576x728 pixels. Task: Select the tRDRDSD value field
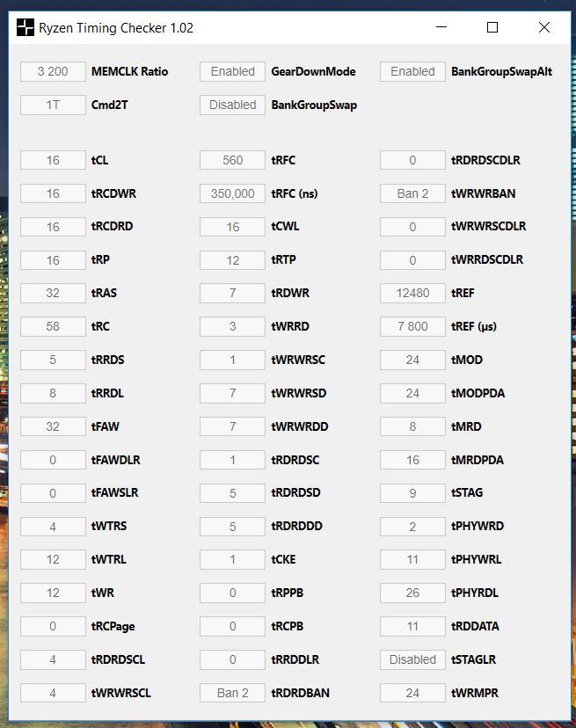(233, 493)
